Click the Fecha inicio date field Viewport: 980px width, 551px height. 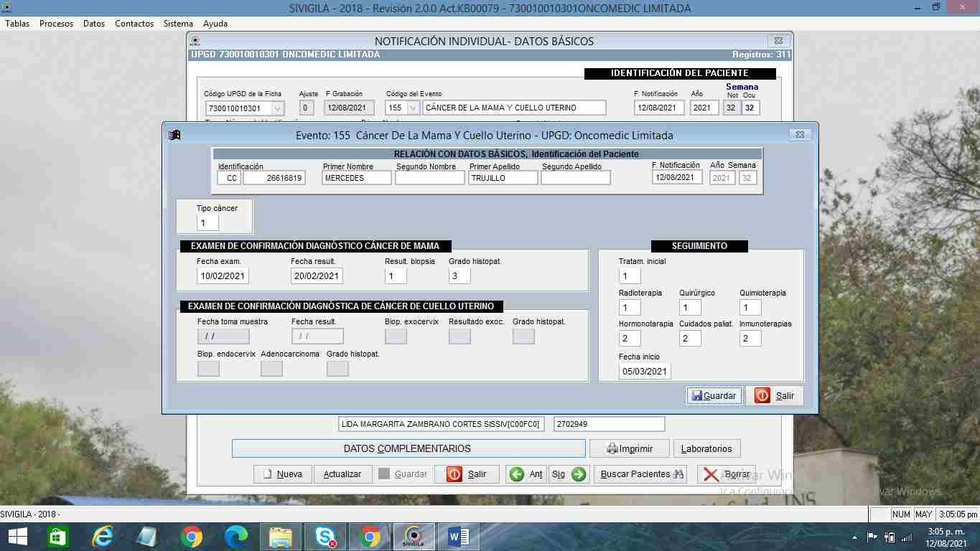tap(644, 371)
